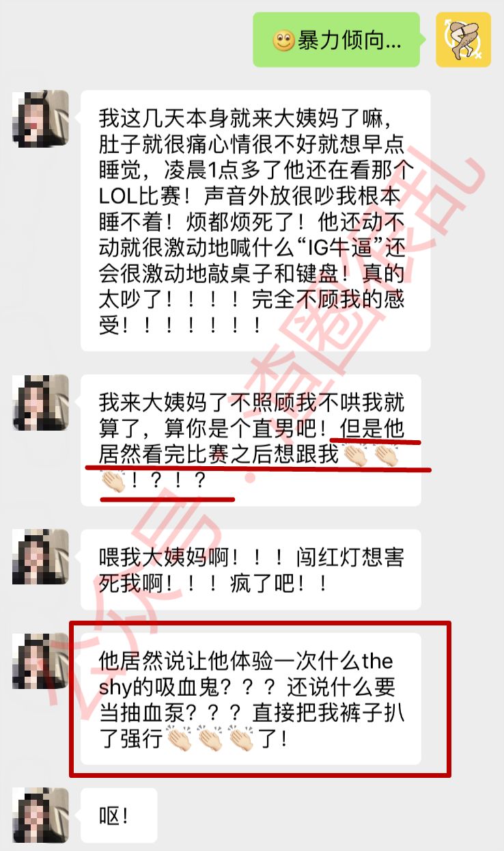This screenshot has width=504, height=851.
Task: Select the short message bubble 呕！
Action: click(x=119, y=815)
